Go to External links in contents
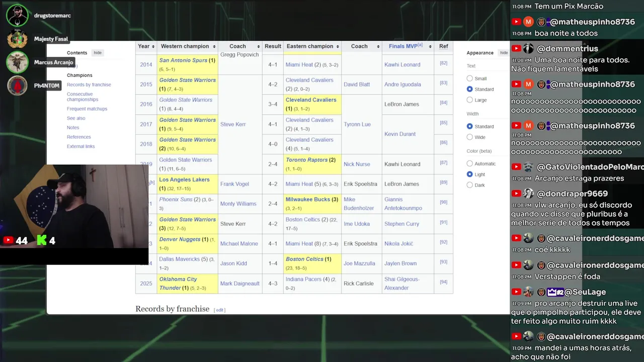The height and width of the screenshot is (362, 644). click(81, 146)
